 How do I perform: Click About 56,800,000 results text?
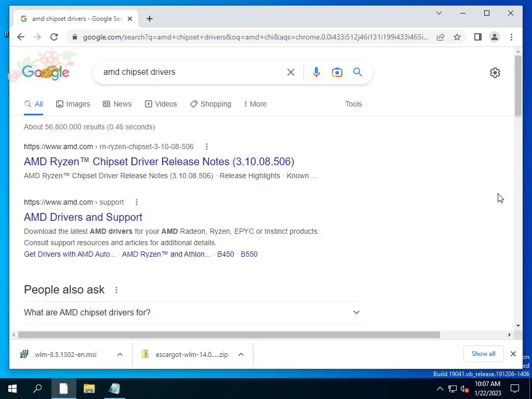pyautogui.click(x=89, y=127)
